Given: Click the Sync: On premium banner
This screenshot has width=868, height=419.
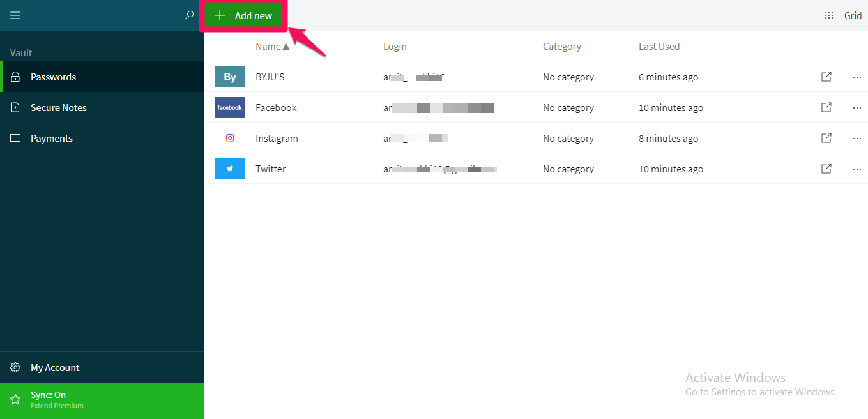Looking at the screenshot, I should (102, 400).
